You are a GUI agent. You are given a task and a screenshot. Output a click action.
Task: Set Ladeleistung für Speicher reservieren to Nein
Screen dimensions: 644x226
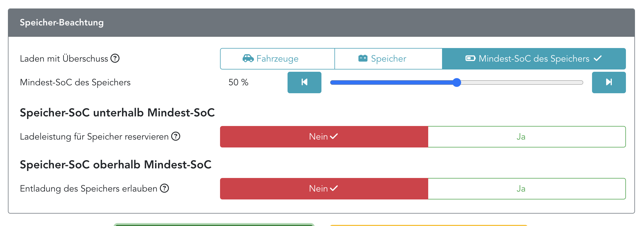coord(324,137)
